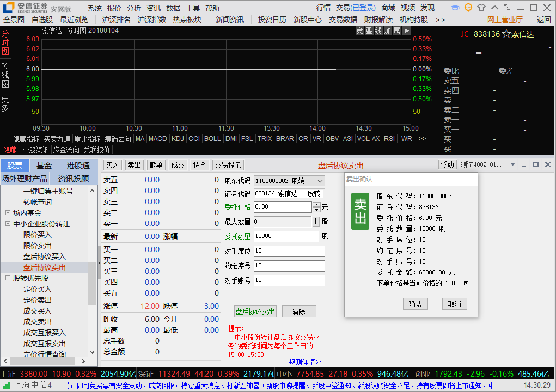The height and width of the screenshot is (392, 556).
Task: Click the down-arrow fill icon beside 最大数量
Action: pyautogui.click(x=316, y=222)
